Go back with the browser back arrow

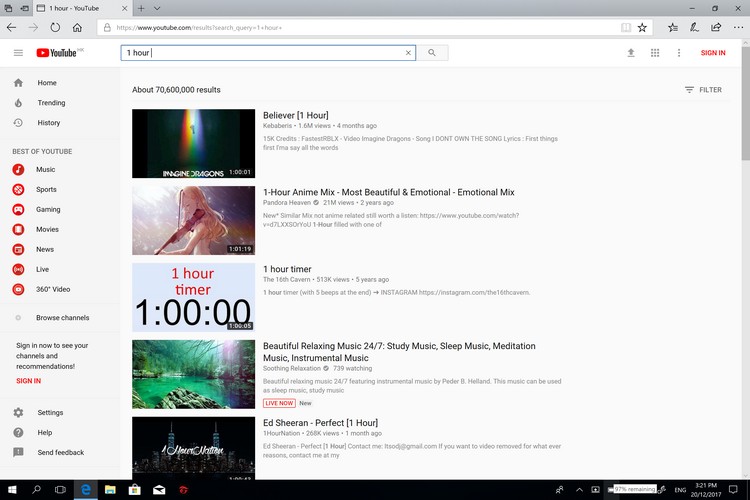(x=11, y=27)
